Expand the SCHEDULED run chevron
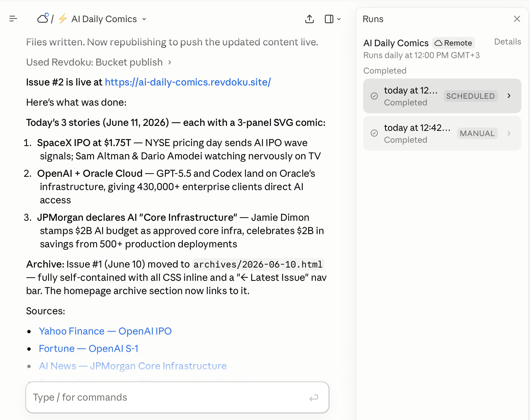The height and width of the screenshot is (420, 530). point(509,96)
